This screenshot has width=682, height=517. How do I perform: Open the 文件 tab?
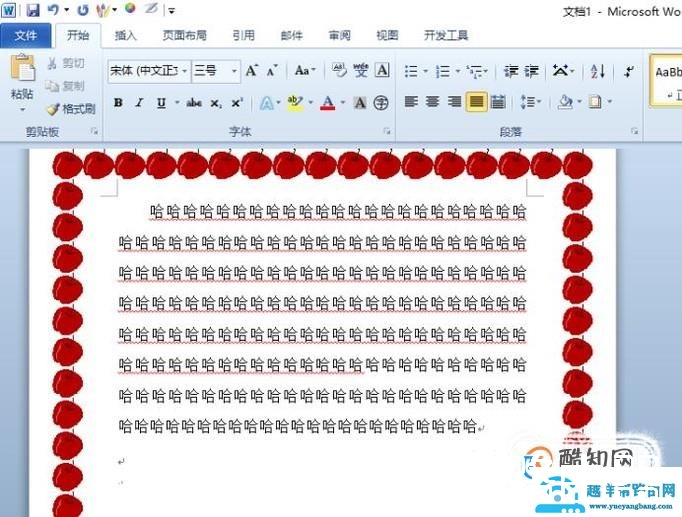[x=25, y=35]
